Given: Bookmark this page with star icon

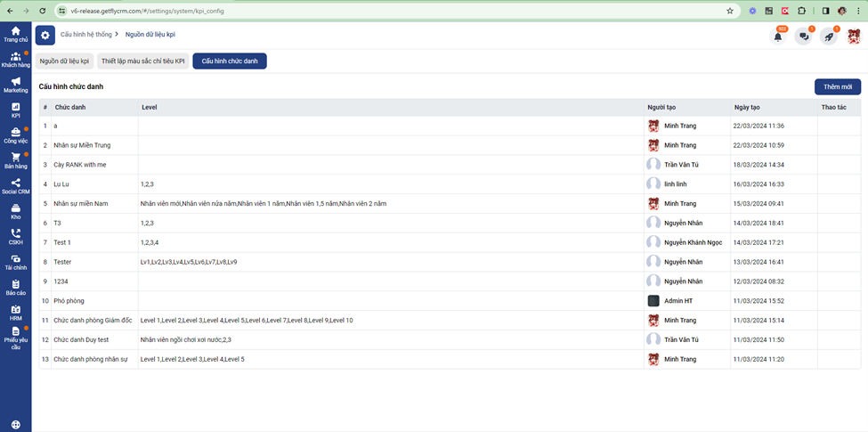Looking at the screenshot, I should (730, 11).
